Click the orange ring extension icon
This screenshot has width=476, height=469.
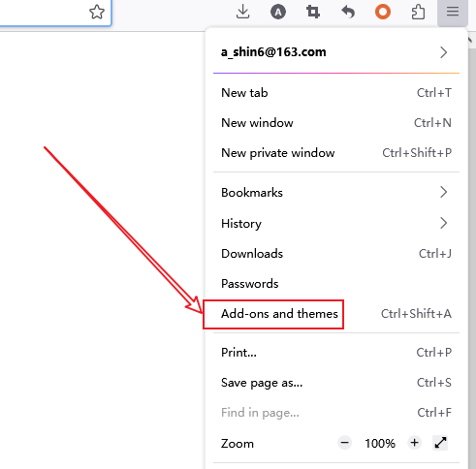tap(383, 13)
